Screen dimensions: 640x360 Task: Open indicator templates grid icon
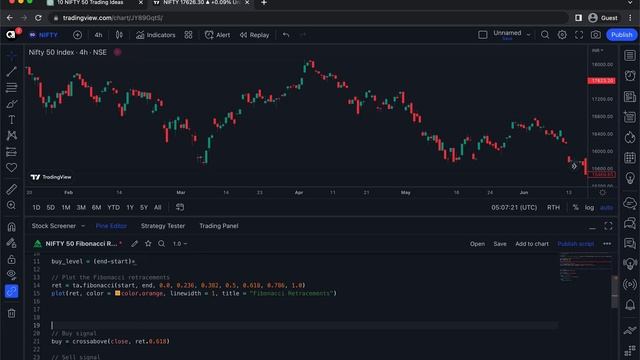tap(188, 35)
